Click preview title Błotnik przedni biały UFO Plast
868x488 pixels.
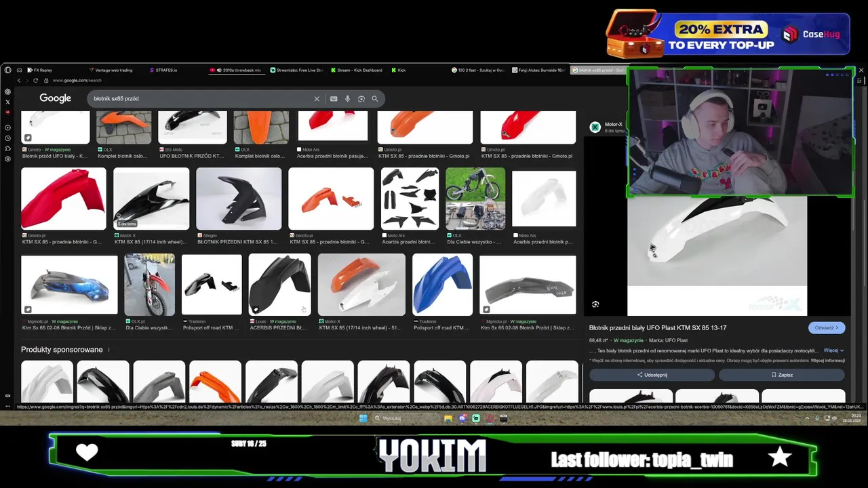658,328
